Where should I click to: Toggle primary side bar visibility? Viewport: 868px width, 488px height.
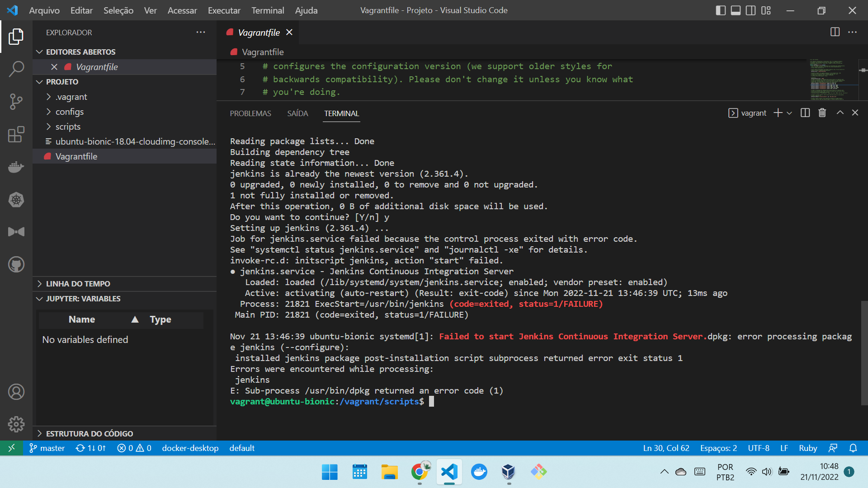(x=721, y=10)
